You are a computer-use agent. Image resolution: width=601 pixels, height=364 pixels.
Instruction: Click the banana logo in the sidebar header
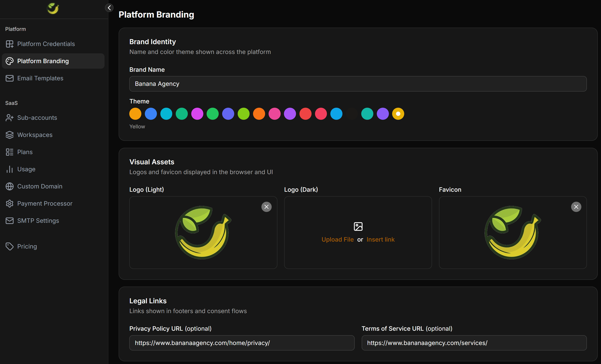(x=53, y=9)
